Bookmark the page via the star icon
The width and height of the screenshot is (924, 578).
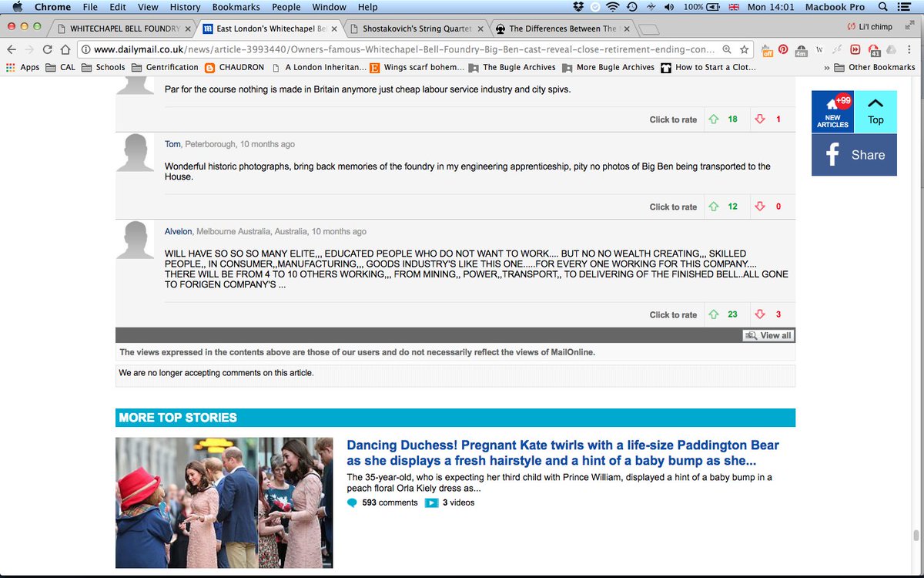point(745,49)
